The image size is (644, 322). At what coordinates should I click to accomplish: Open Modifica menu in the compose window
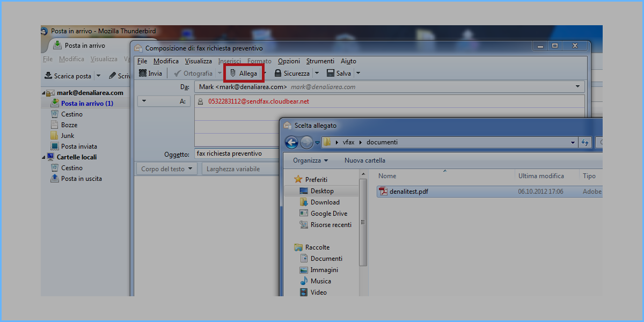tap(166, 61)
